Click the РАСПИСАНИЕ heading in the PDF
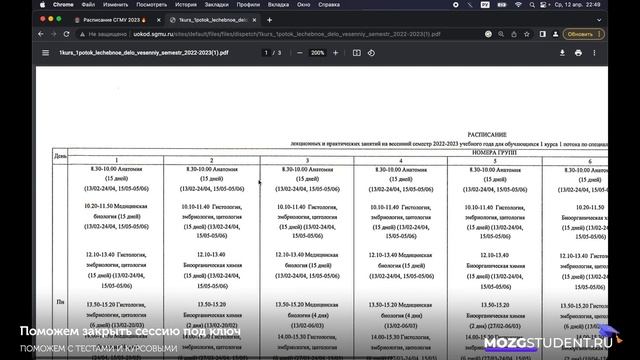640x360 pixels. (487, 134)
